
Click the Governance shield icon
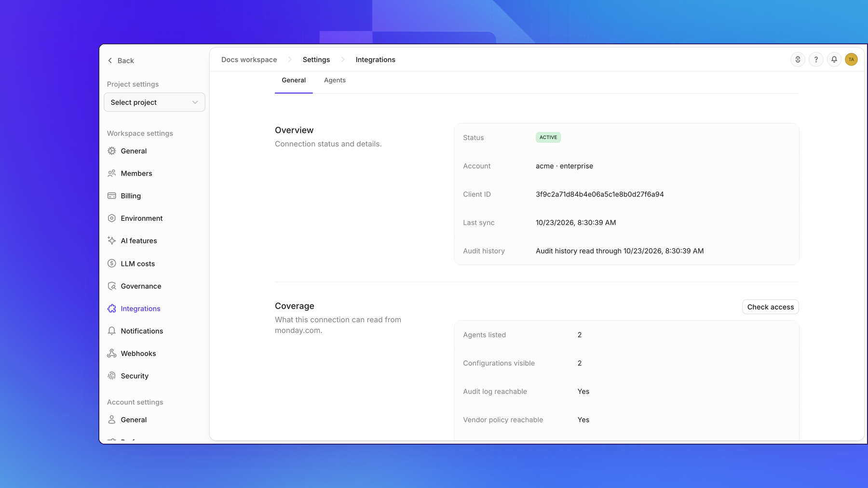[112, 286]
